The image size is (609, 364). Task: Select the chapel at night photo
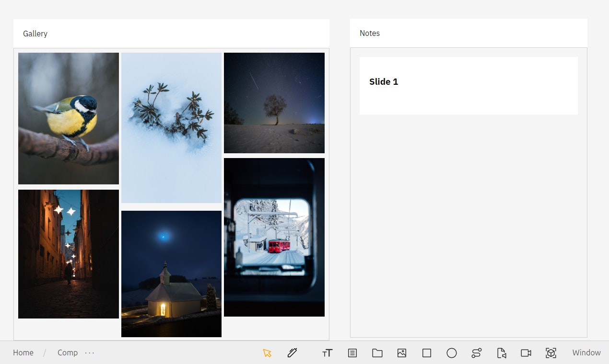[172, 274]
